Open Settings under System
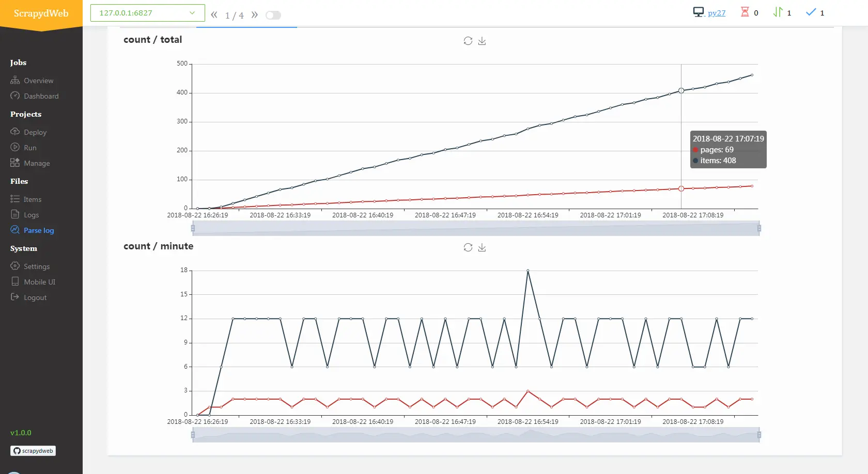Viewport: 868px width, 474px height. pos(37,266)
